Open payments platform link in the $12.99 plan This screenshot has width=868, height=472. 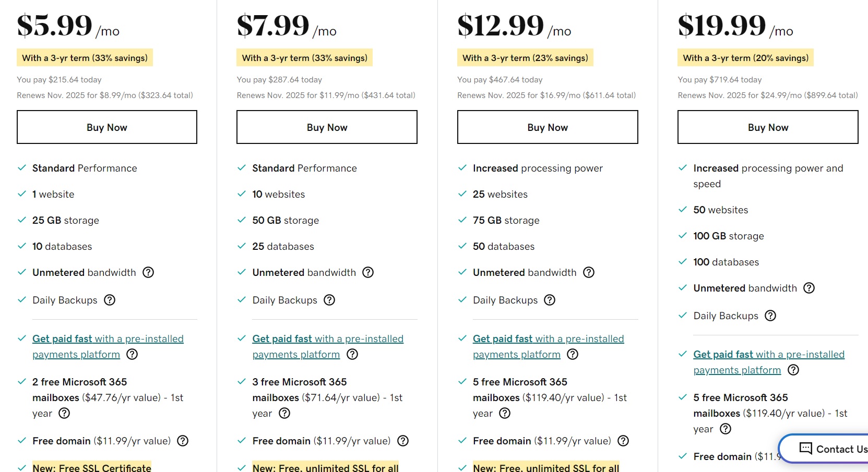point(549,346)
